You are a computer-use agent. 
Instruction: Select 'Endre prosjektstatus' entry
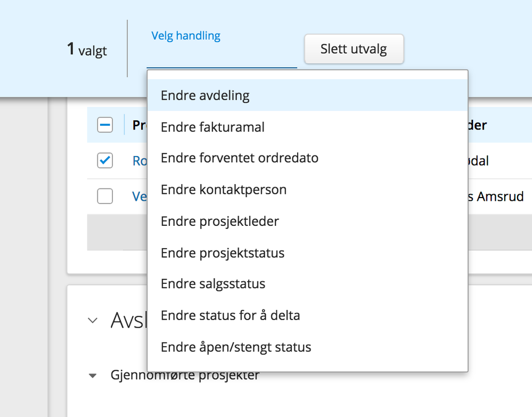(x=307, y=253)
